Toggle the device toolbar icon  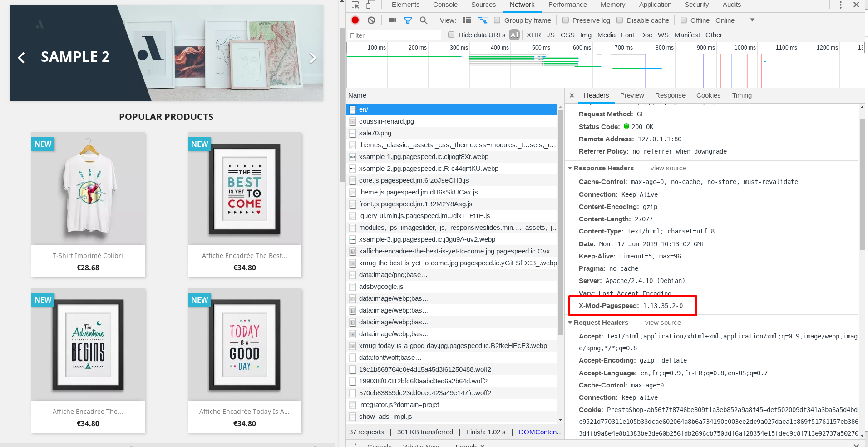(x=371, y=5)
